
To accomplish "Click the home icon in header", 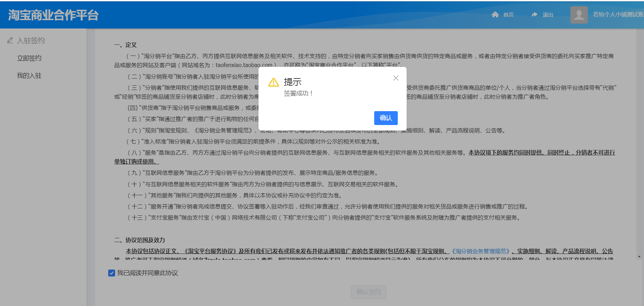I will tap(495, 14).
